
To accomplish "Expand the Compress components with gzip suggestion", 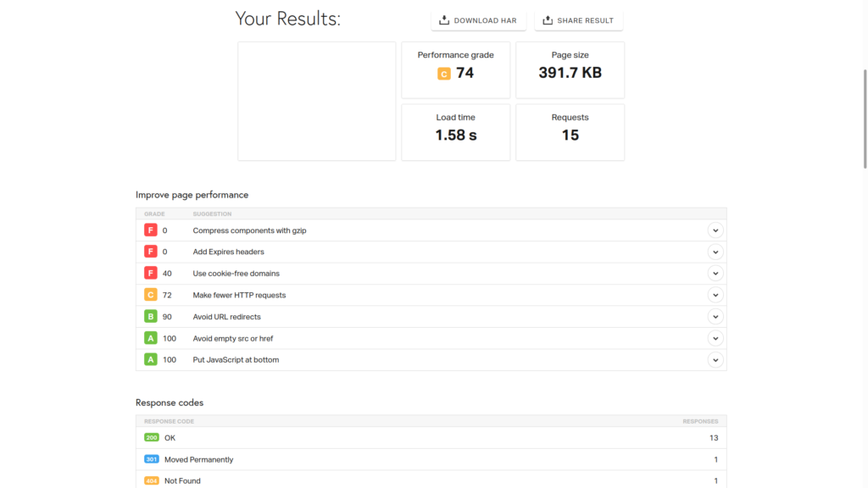I will point(715,230).
